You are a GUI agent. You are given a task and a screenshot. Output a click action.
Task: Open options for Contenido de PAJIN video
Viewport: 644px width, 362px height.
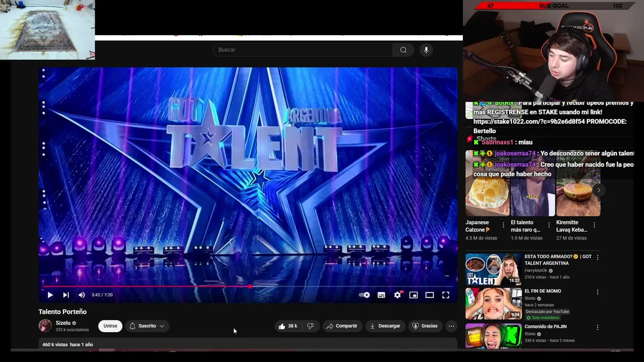pos(598,327)
